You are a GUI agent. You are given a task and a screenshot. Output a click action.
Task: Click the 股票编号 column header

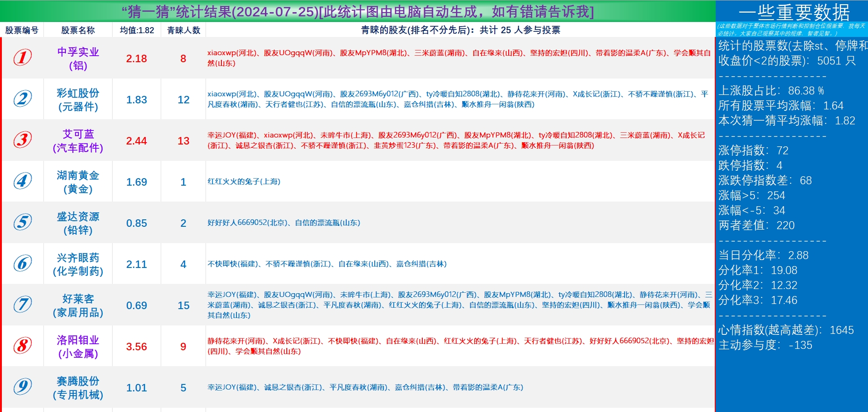click(x=21, y=30)
